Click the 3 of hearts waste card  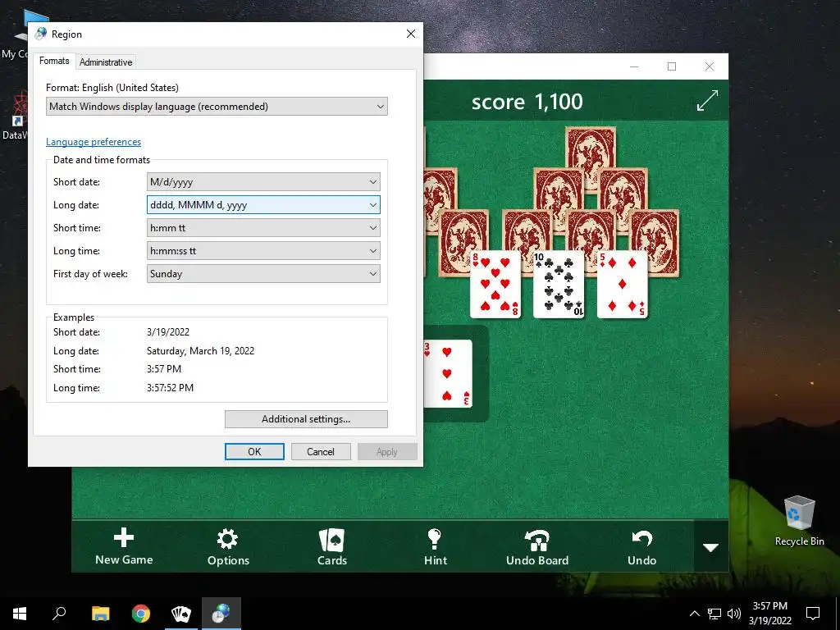point(448,373)
